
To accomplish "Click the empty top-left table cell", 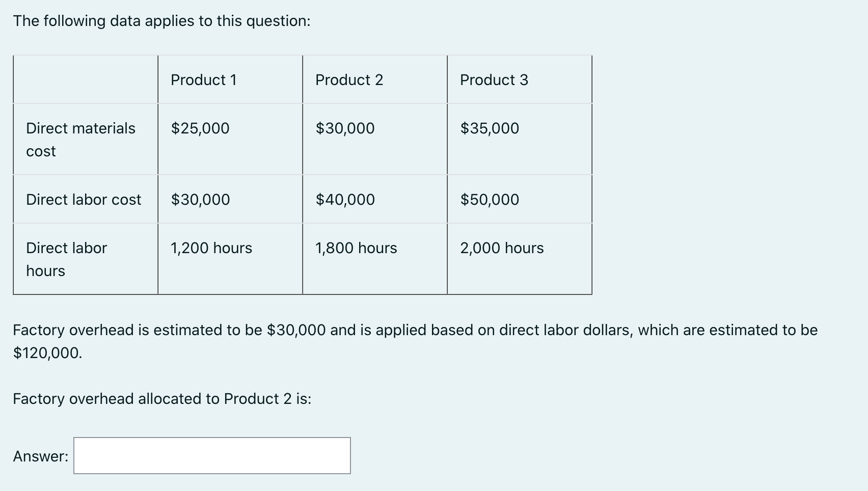I will pyautogui.click(x=84, y=79).
